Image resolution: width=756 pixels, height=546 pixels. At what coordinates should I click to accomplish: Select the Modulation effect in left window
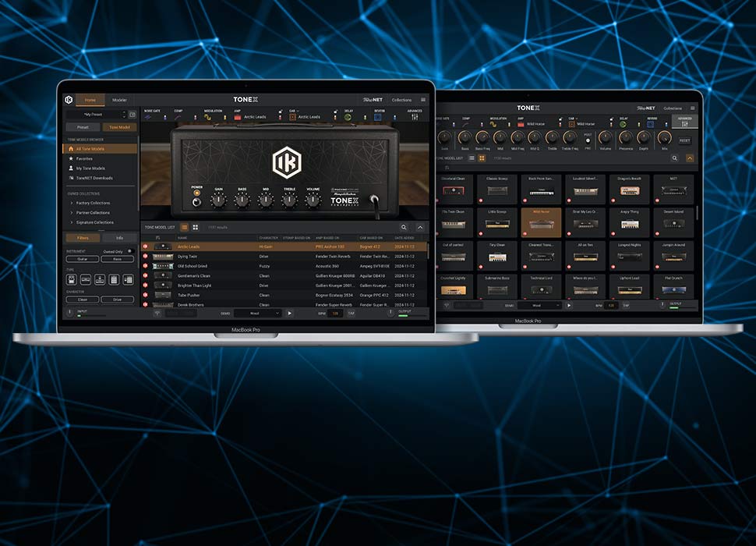click(208, 117)
